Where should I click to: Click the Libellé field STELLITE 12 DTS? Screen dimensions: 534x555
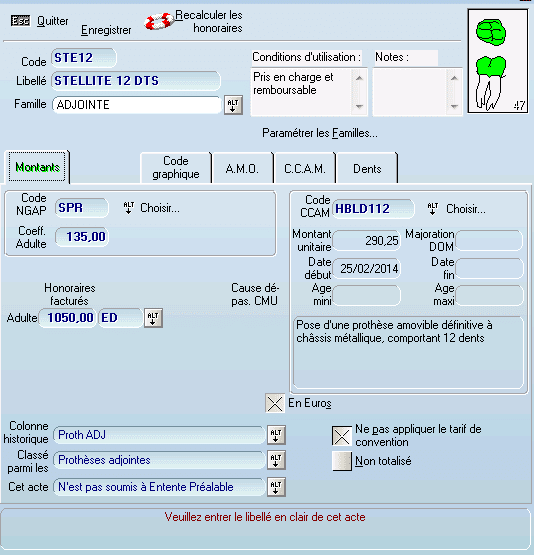[136, 81]
